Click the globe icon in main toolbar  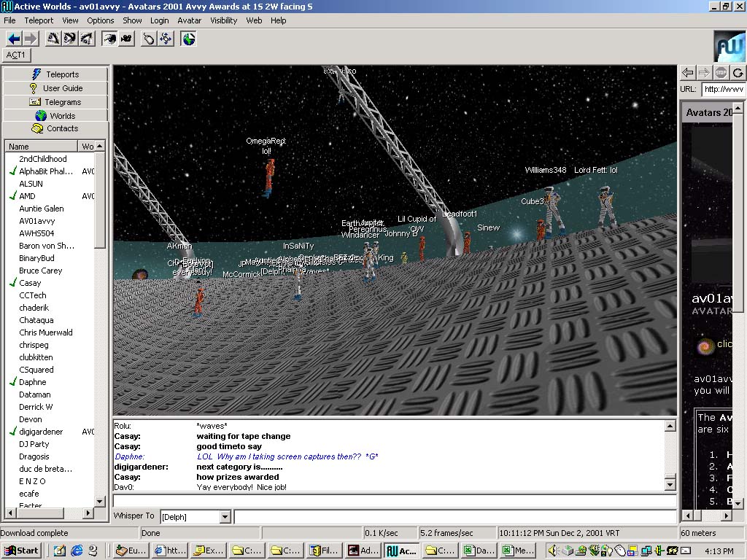coord(189,39)
